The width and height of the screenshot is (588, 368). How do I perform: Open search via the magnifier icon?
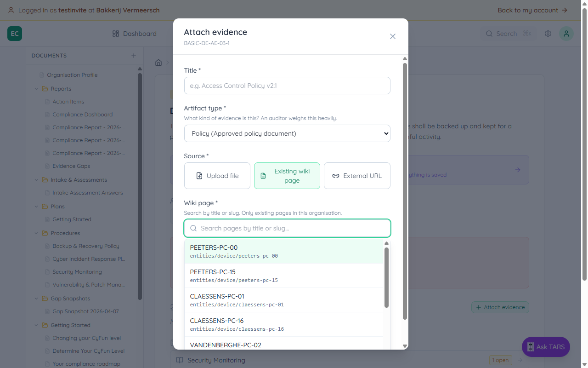pos(489,33)
